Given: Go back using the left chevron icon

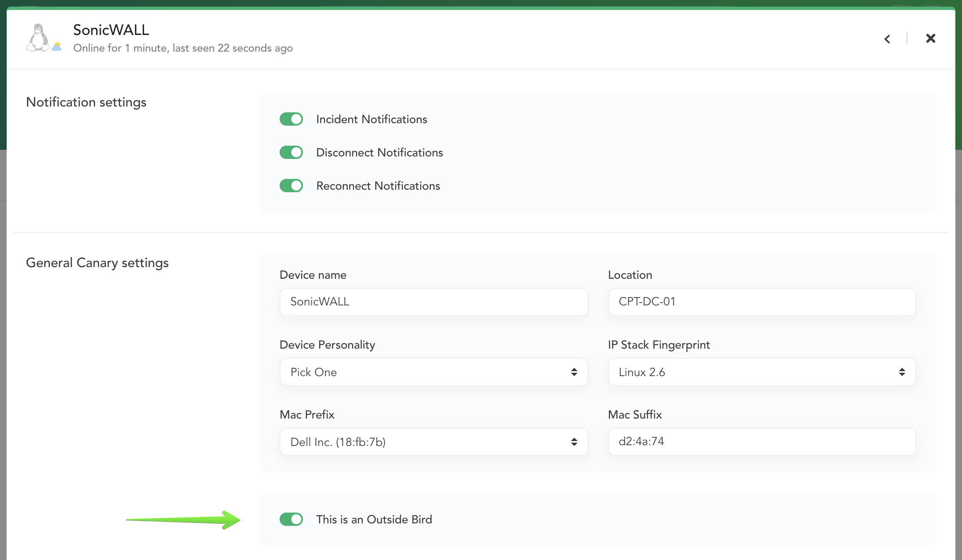Looking at the screenshot, I should click(x=887, y=39).
